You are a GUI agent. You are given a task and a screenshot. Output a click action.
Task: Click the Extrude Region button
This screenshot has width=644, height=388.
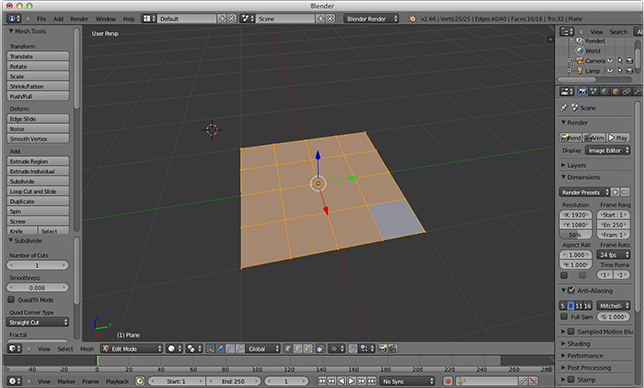[x=38, y=161]
